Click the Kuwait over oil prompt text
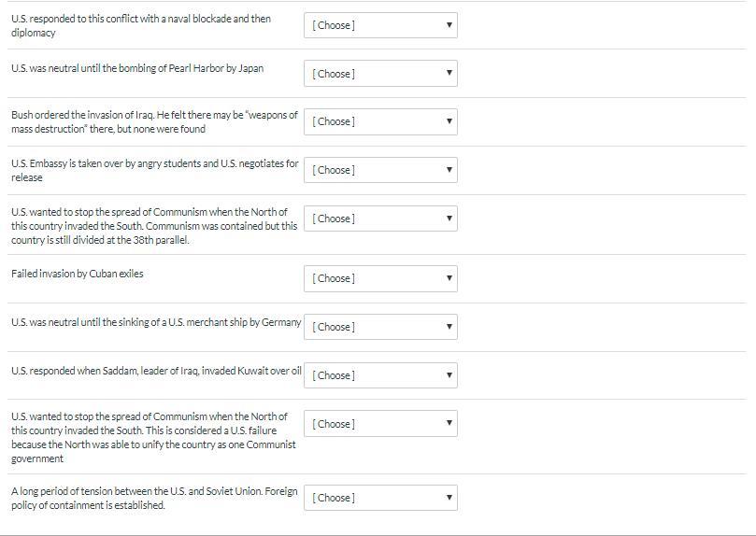The width and height of the screenshot is (756, 536). coord(156,371)
